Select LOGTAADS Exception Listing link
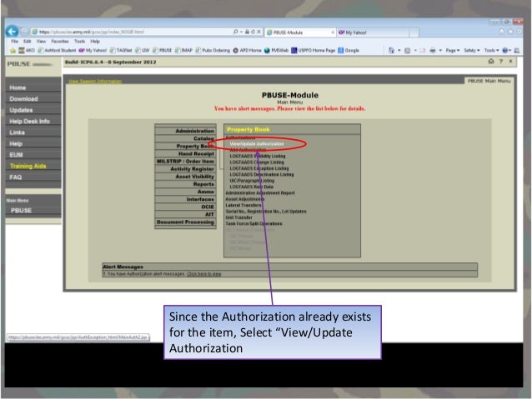This screenshot has width=532, height=399. click(259, 168)
